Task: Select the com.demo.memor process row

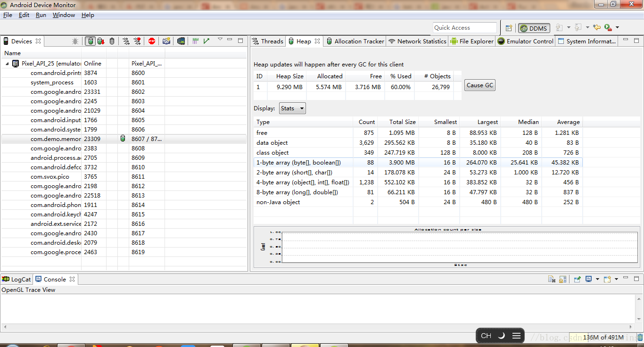Action: (x=124, y=139)
